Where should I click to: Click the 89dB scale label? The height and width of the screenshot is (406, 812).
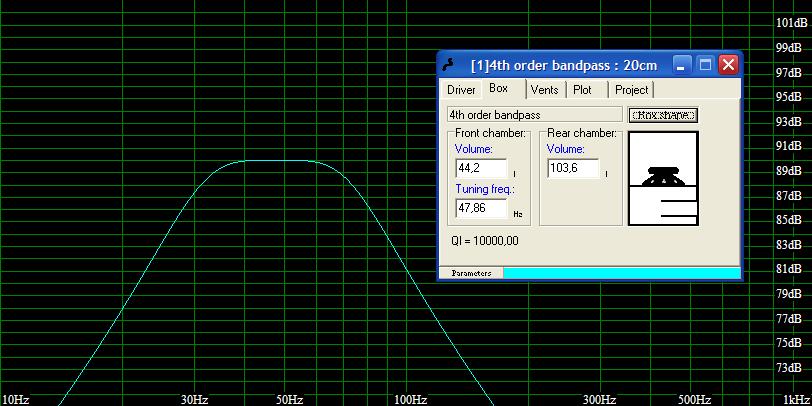tap(791, 171)
